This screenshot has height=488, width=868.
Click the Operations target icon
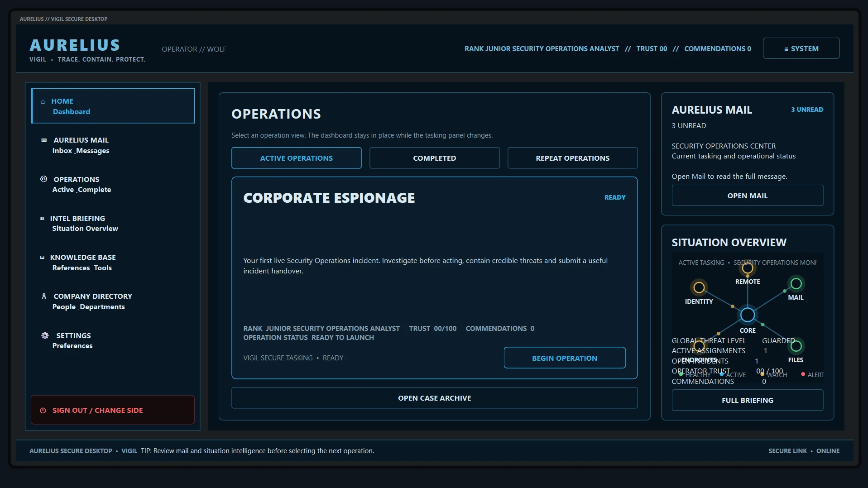pos(43,179)
